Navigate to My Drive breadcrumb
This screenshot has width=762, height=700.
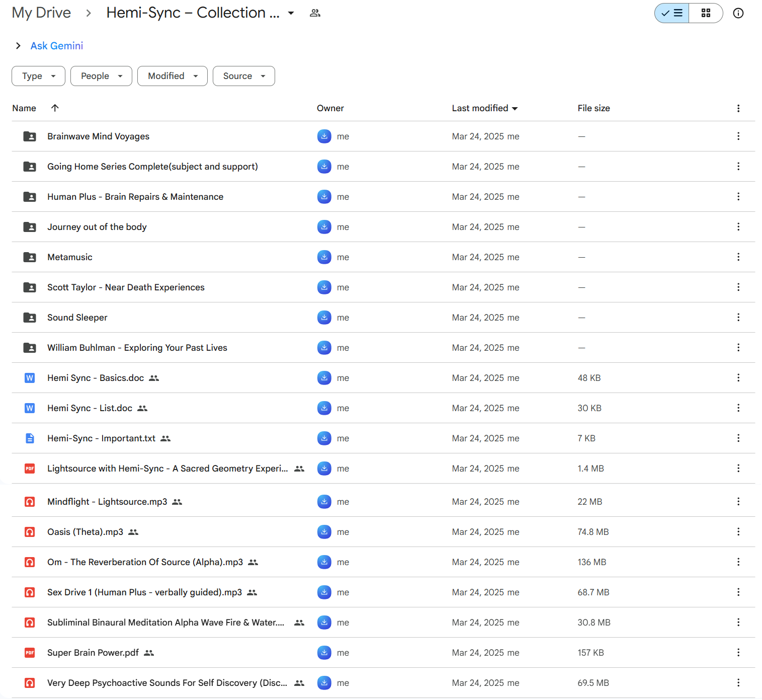pos(41,13)
